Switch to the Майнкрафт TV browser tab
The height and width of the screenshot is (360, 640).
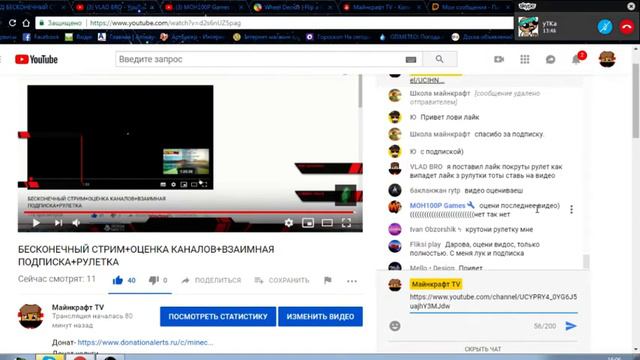point(382,7)
